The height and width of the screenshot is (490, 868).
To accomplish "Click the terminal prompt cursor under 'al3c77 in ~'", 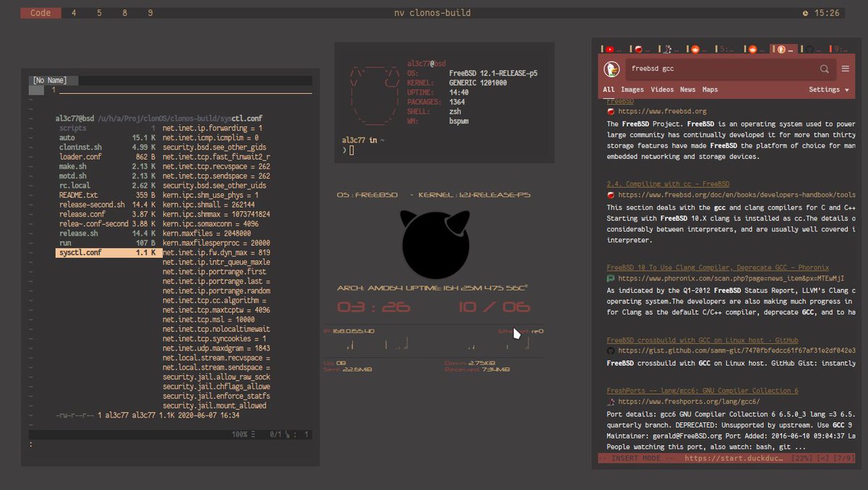I will 351,150.
